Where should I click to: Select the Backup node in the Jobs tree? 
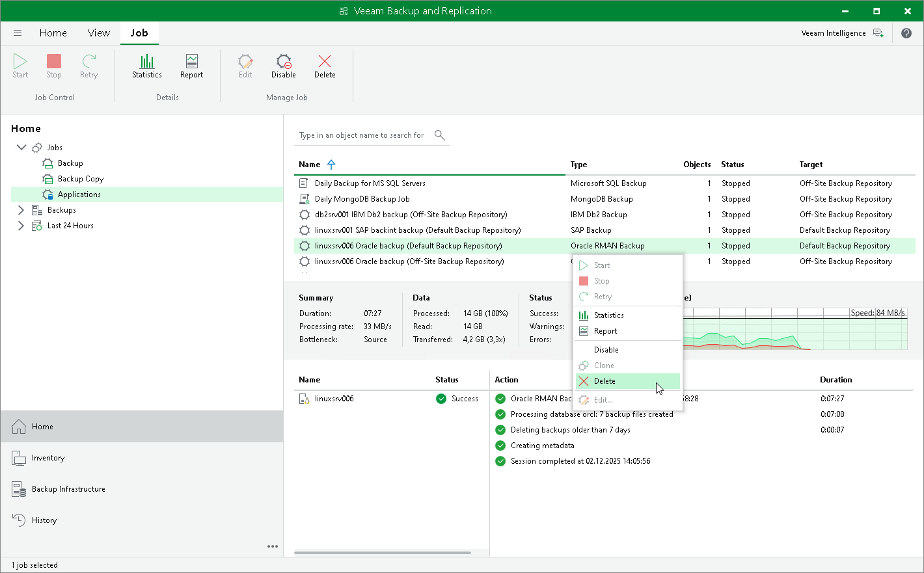click(x=70, y=163)
